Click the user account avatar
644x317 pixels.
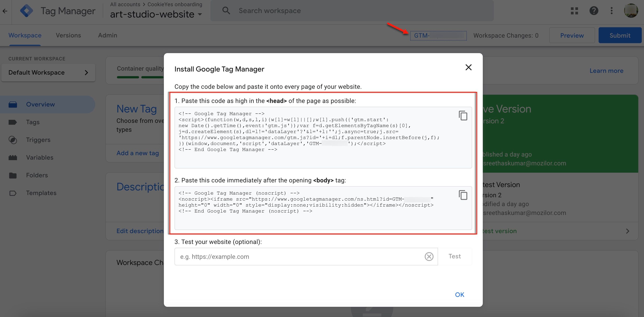click(x=631, y=11)
